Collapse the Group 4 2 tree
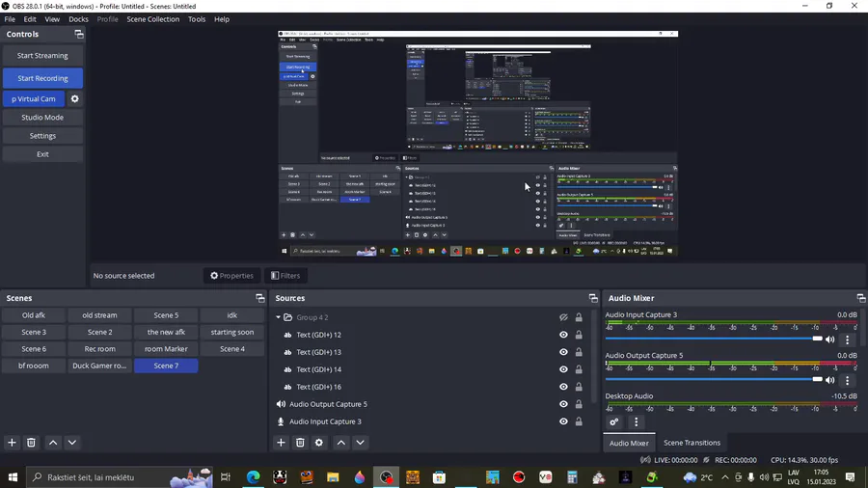 (x=278, y=317)
